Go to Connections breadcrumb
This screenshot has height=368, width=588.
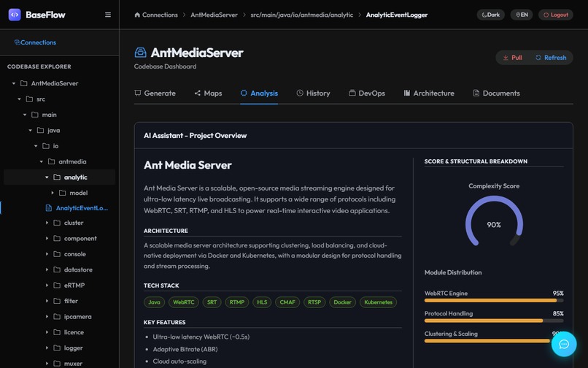coord(156,15)
